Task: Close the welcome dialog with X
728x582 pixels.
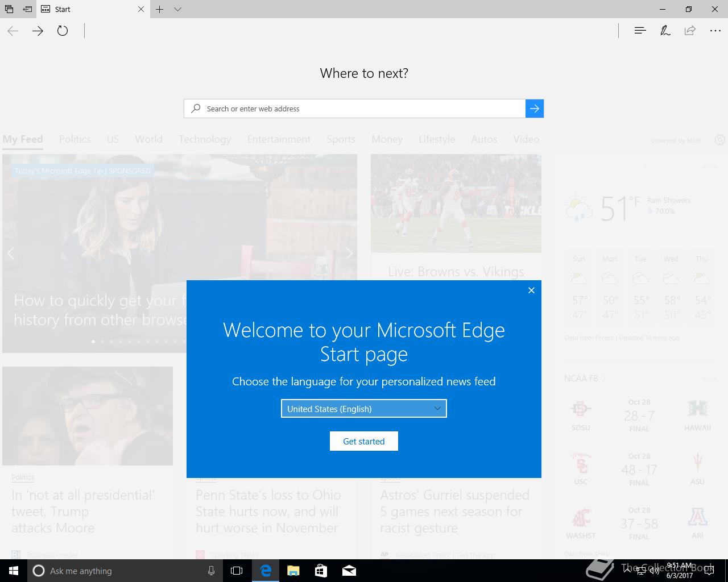Action: coord(531,290)
